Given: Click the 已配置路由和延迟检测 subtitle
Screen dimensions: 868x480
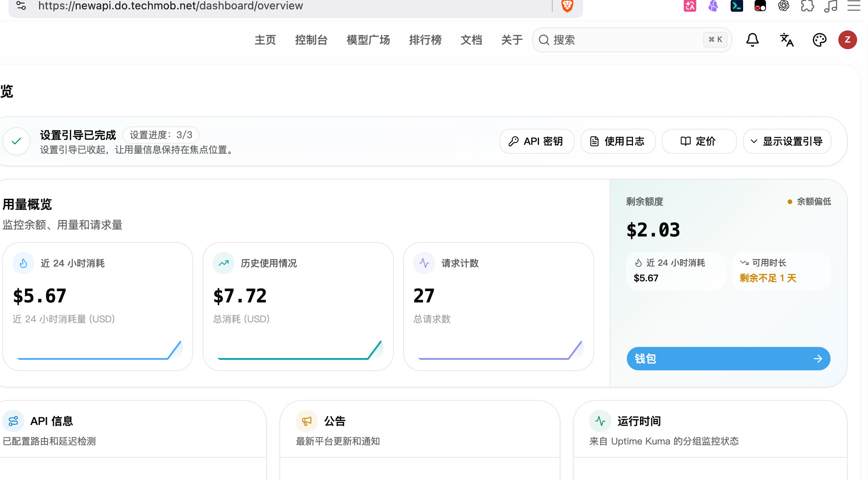Looking at the screenshot, I should point(49,441).
